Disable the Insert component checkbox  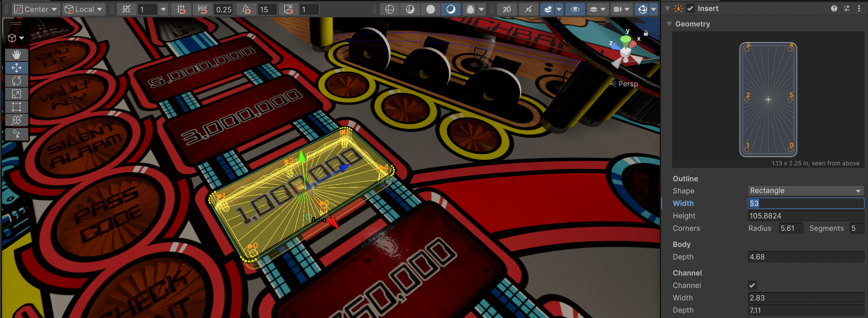pos(690,9)
